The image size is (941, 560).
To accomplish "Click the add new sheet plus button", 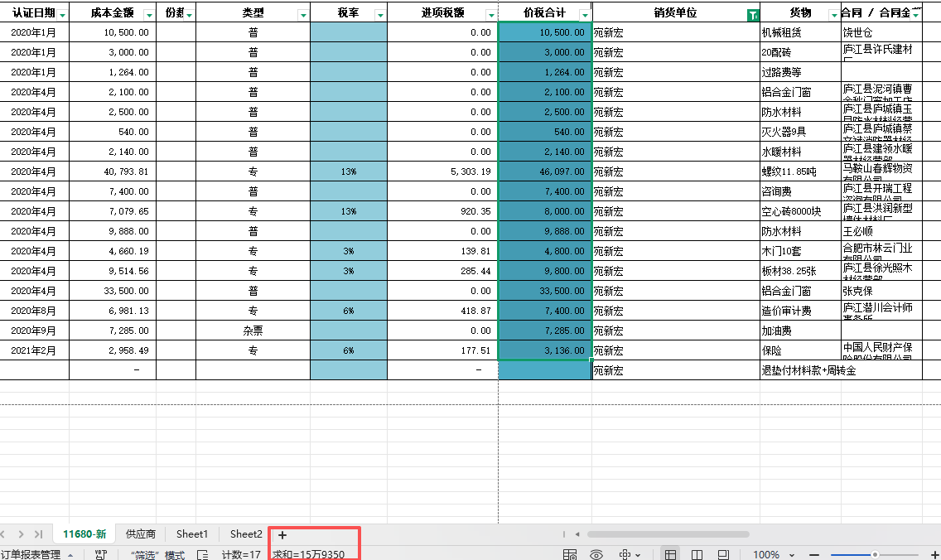I will click(x=282, y=535).
